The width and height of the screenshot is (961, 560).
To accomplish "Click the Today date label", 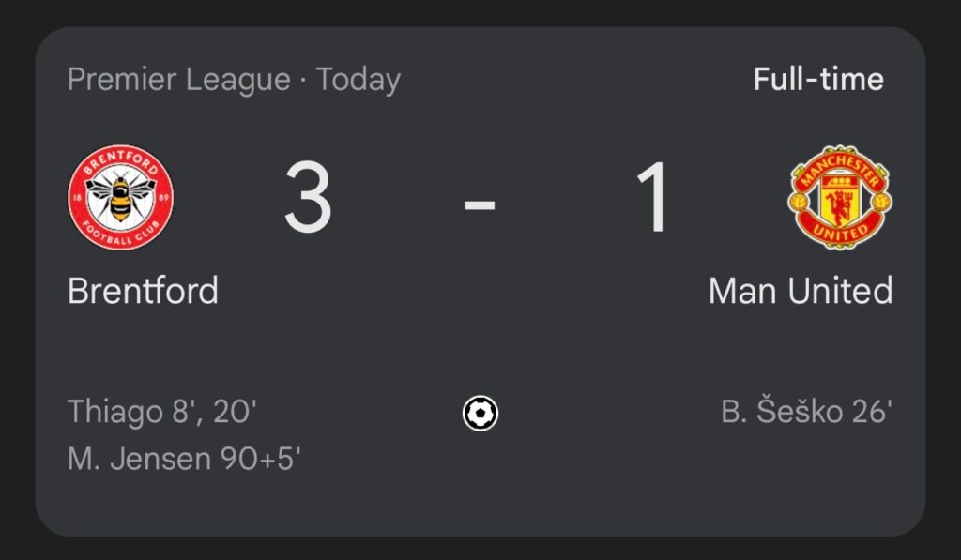I will pos(358,80).
